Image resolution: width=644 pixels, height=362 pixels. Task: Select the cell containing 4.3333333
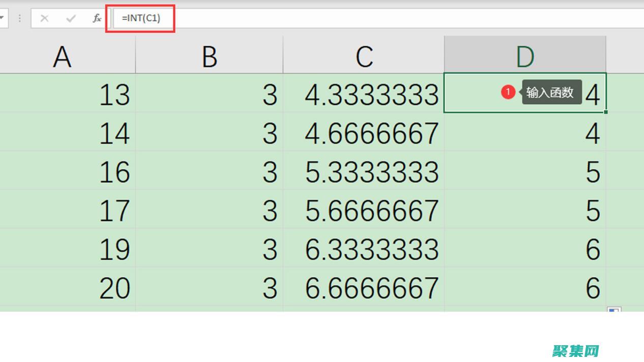[x=364, y=95]
